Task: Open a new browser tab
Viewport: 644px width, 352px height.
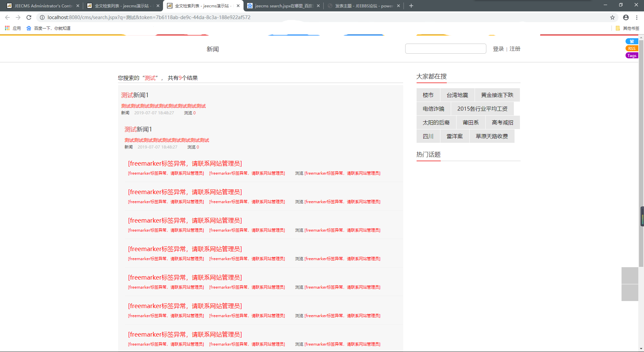Action: click(411, 6)
